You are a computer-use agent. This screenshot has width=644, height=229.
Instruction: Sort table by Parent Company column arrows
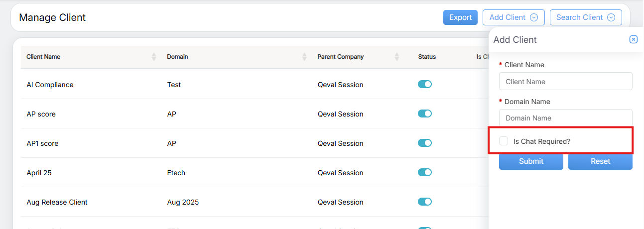tap(397, 57)
